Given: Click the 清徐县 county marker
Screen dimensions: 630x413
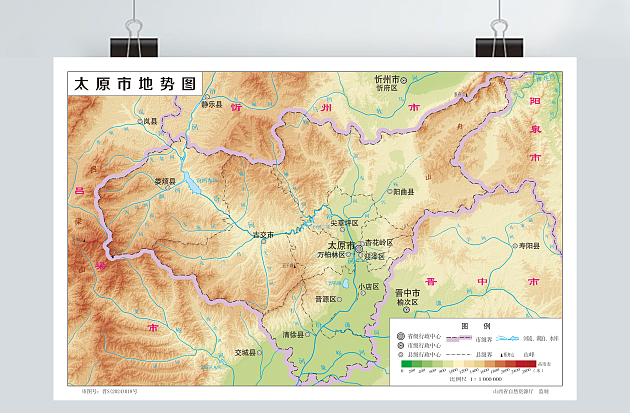Looking at the screenshot, I should (x=307, y=335).
